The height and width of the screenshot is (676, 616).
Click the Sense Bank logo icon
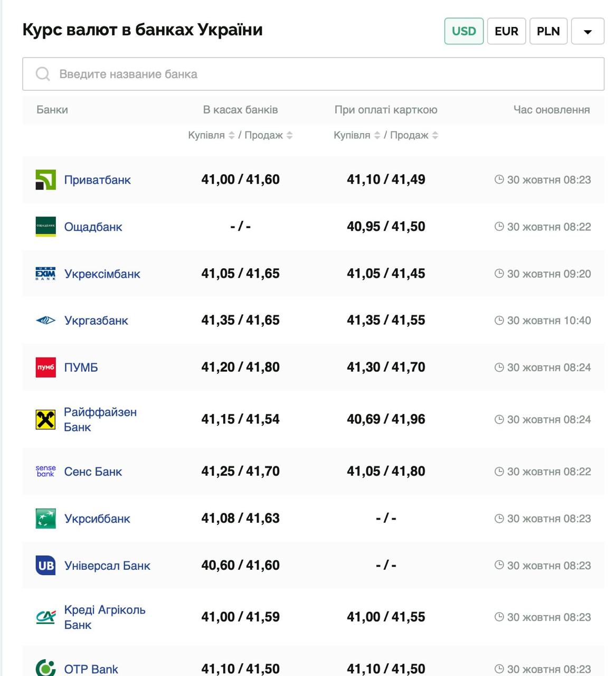[x=45, y=472]
